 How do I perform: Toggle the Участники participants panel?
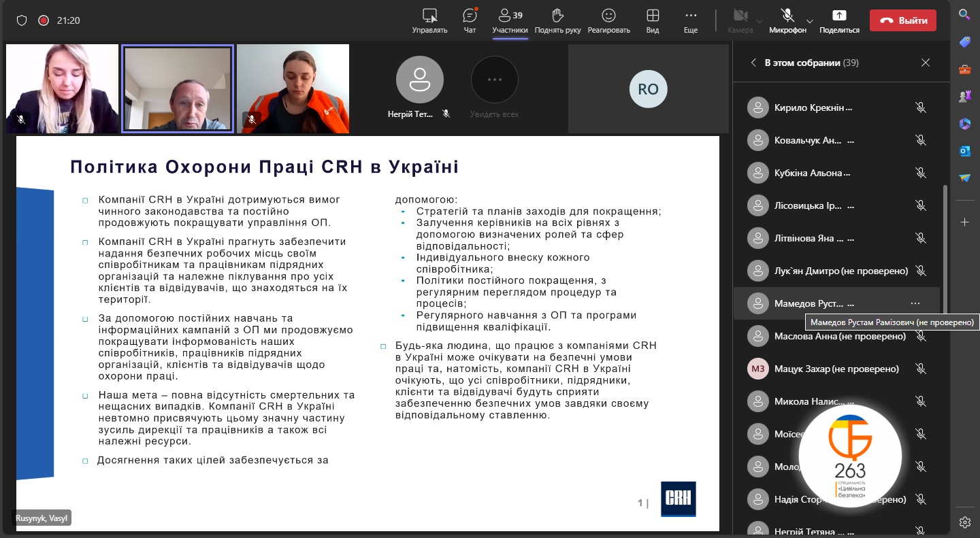click(510, 20)
